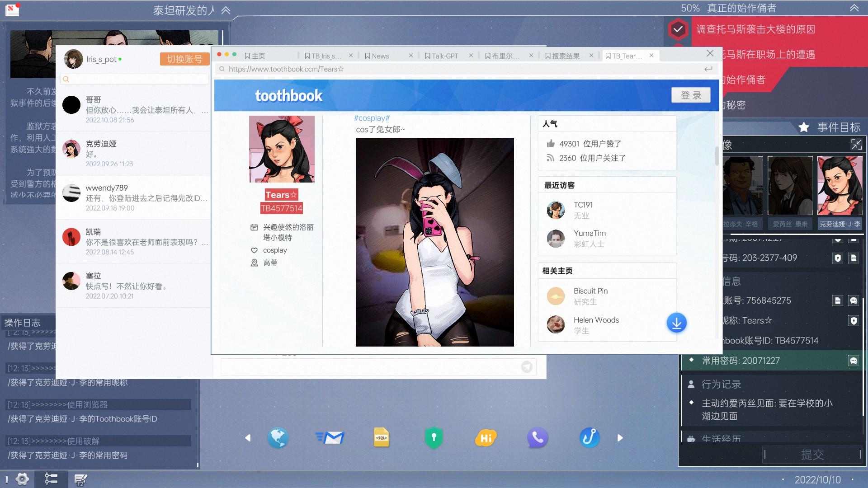The image size is (868, 488).
Task: Launch the orange Hi chat app
Action: click(x=486, y=438)
